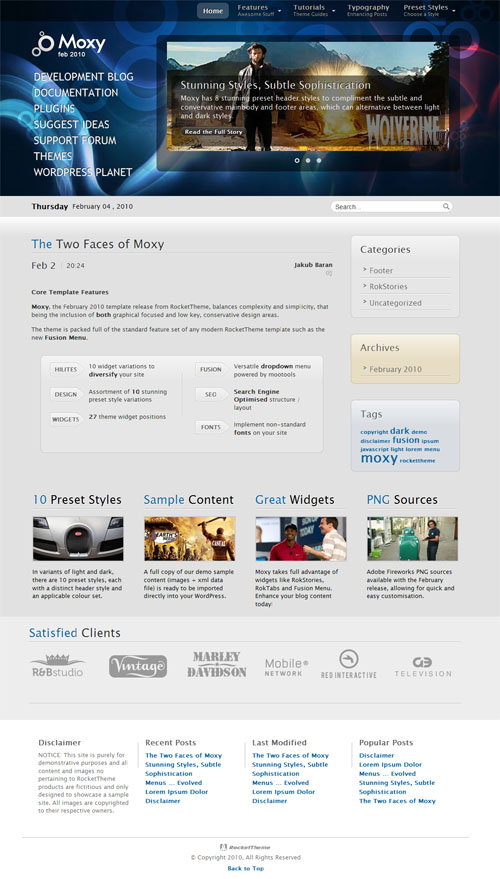Click the RocketTheme footer logo
This screenshot has height=879, width=500.
tap(246, 847)
